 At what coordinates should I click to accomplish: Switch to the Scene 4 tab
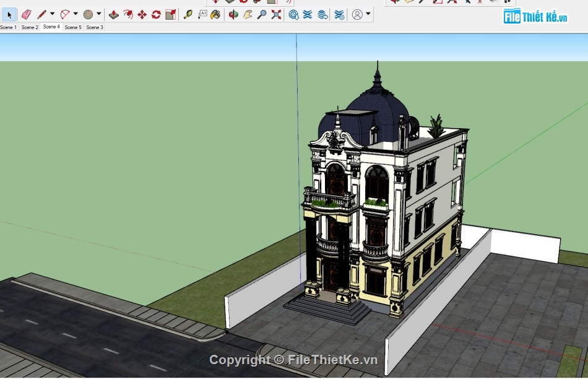click(51, 27)
